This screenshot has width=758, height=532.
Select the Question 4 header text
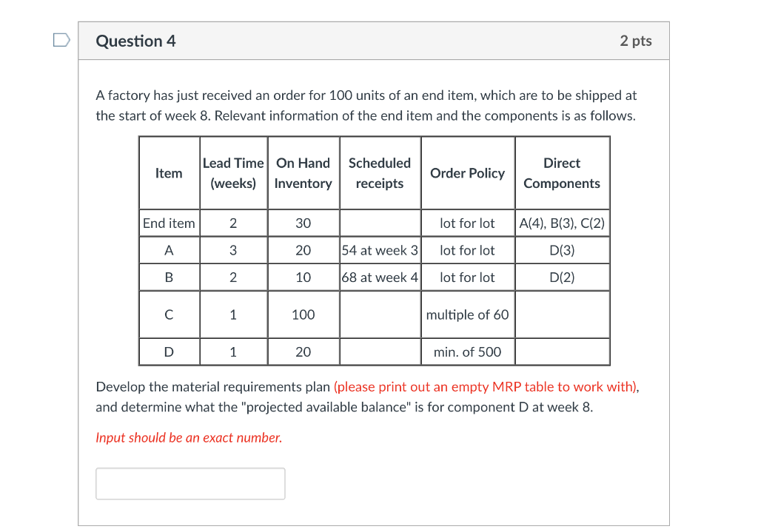[135, 41]
